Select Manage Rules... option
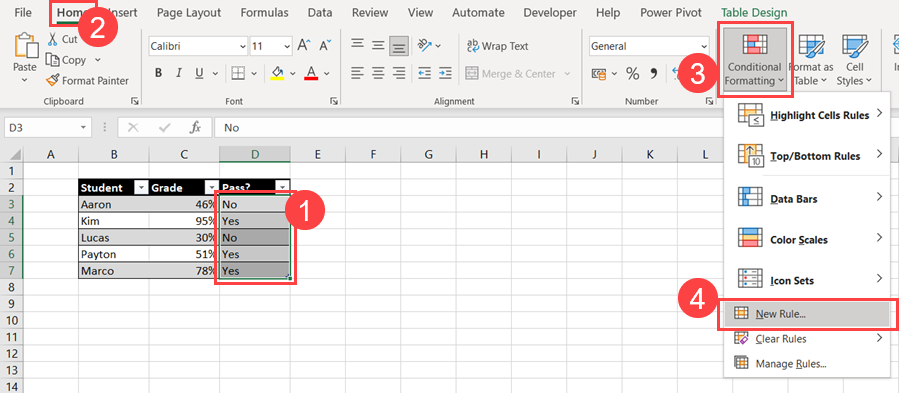899x393 pixels. tap(807, 364)
